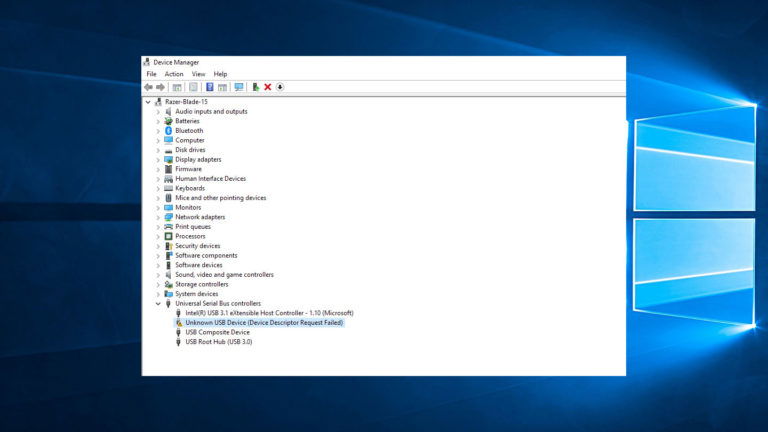Select the Software devices label
The height and width of the screenshot is (432, 768).
coord(199,265)
